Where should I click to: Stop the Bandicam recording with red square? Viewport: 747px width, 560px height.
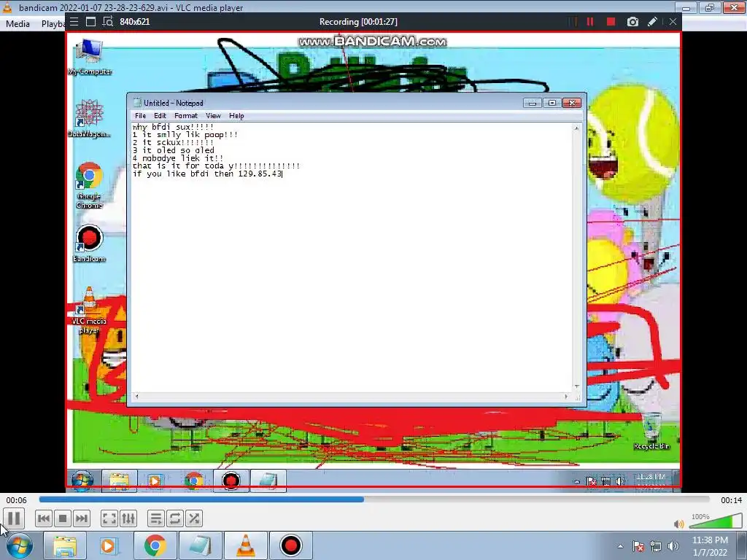[611, 21]
